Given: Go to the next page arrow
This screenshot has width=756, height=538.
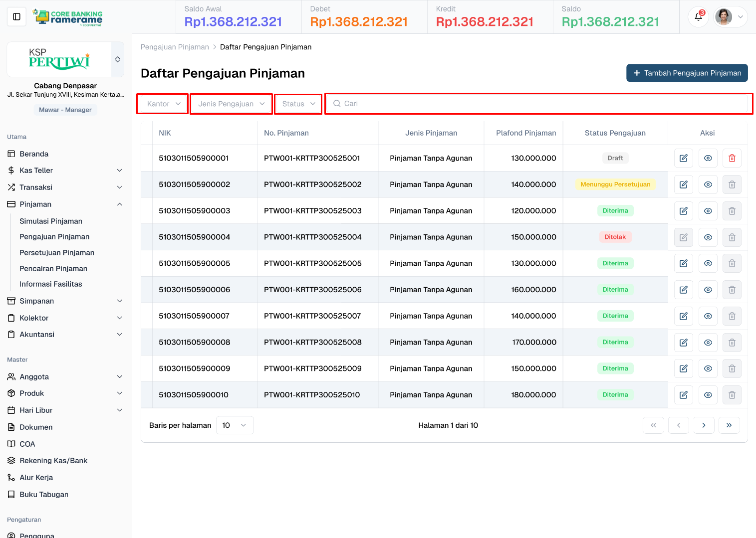Looking at the screenshot, I should 704,425.
